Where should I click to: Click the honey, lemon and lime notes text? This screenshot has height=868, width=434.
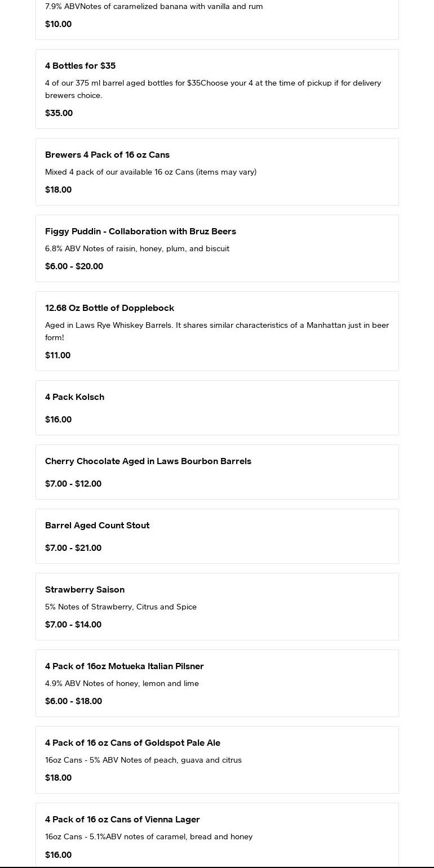click(x=122, y=683)
